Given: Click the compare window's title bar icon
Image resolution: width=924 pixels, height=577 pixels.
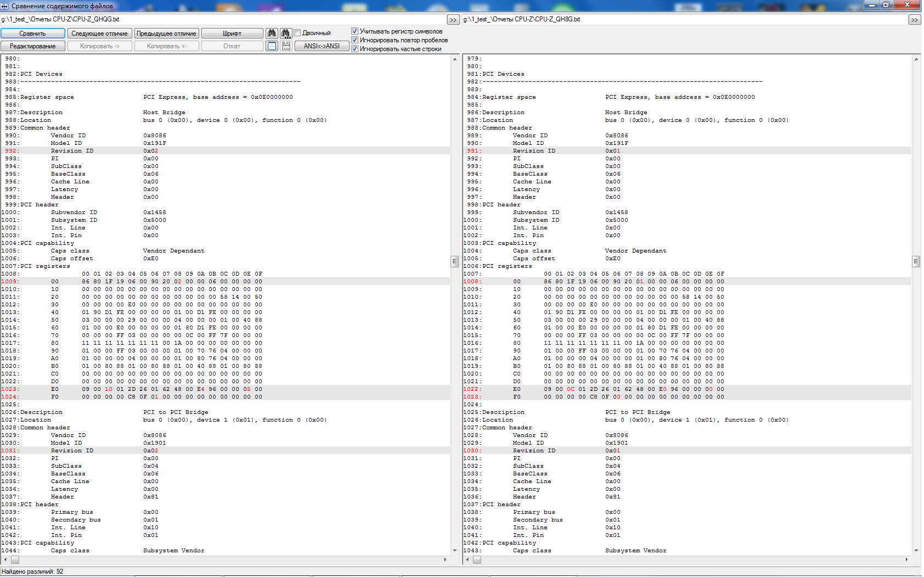Looking at the screenshot, I should click(5, 6).
